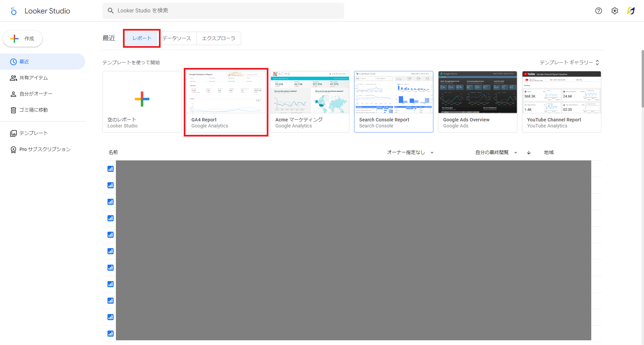Image resolution: width=644 pixels, height=345 pixels.
Task: Open the settings gear icon
Action: point(614,11)
